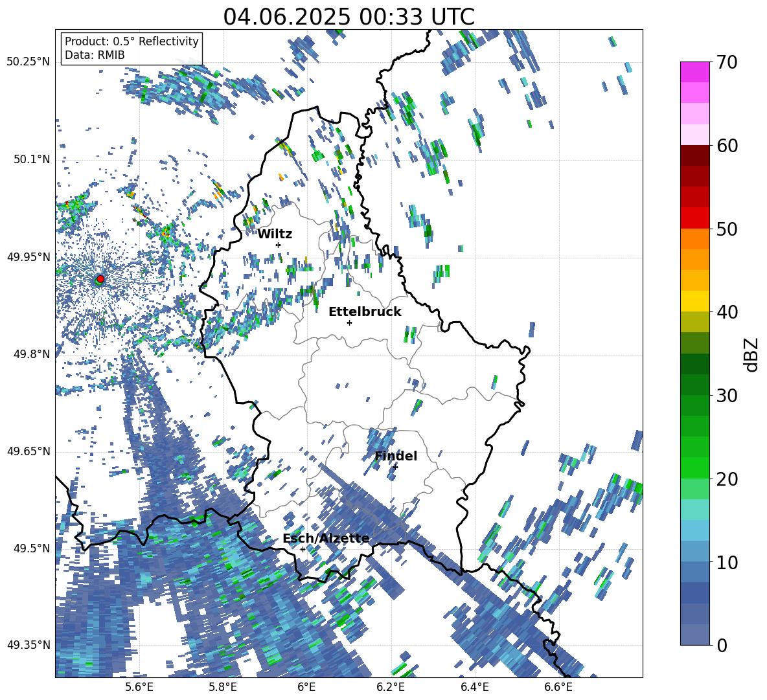Screen dimensions: 767x700
Task: Click the Product: 0.5° Reflectivity text
Action: (x=132, y=41)
